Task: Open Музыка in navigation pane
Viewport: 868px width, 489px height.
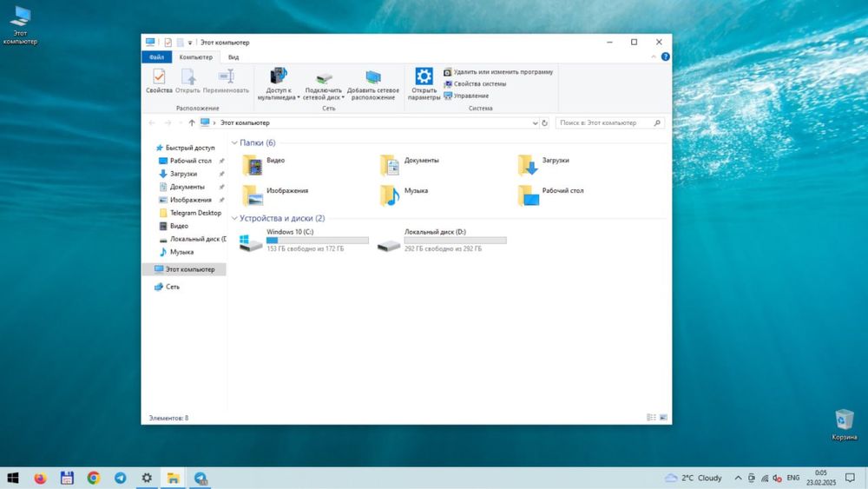Action: point(176,252)
